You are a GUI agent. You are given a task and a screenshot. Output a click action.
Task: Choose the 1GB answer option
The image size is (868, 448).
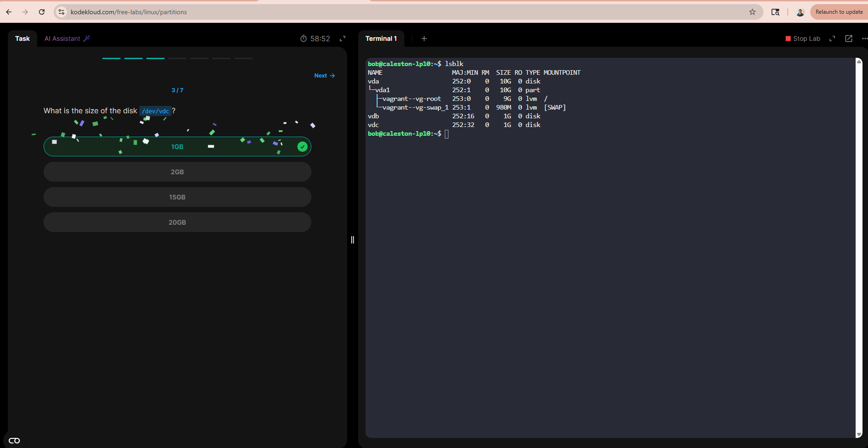177,147
